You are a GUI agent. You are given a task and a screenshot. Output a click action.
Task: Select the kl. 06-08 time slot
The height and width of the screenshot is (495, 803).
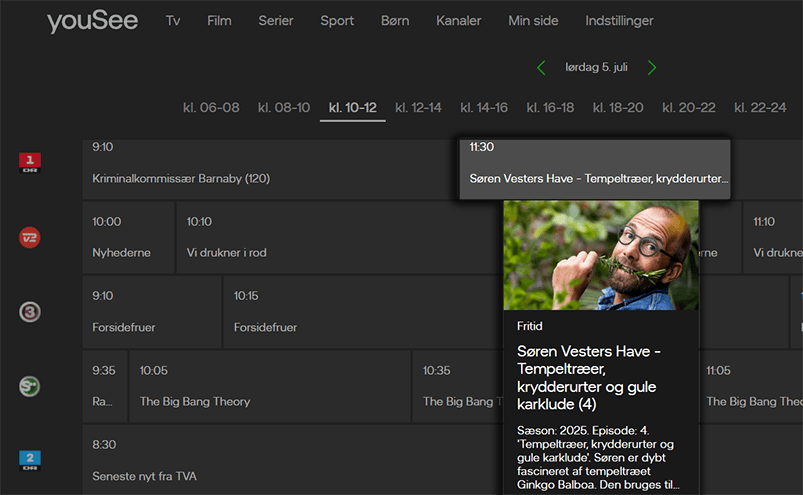(211, 108)
